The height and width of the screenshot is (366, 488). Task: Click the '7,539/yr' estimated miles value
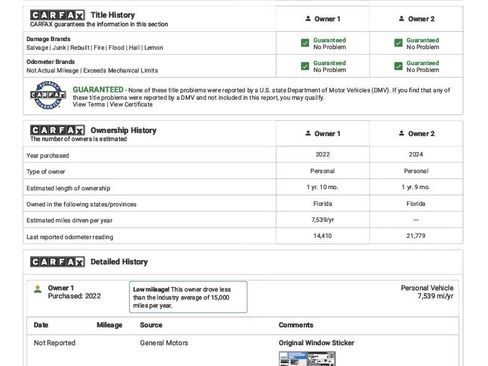click(x=323, y=220)
